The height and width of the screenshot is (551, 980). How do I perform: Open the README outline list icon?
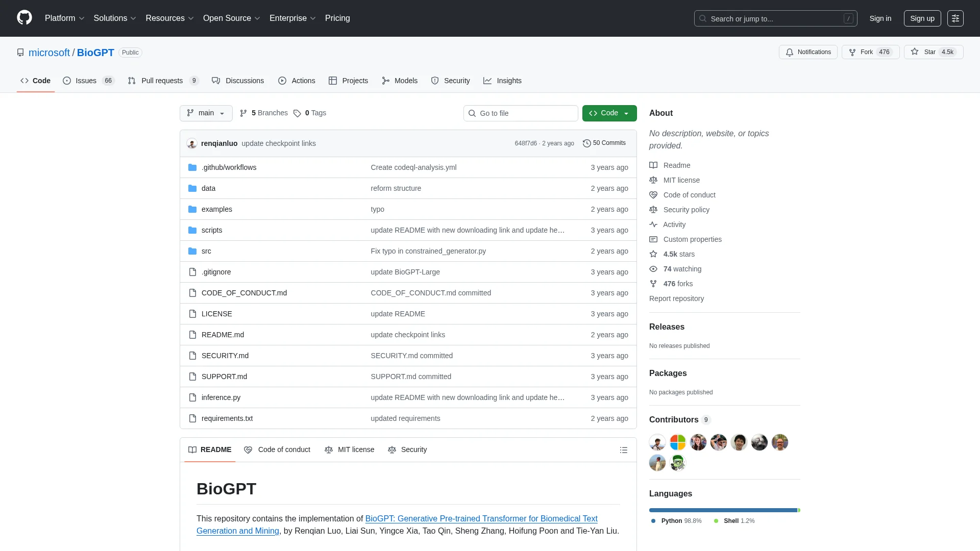(623, 450)
